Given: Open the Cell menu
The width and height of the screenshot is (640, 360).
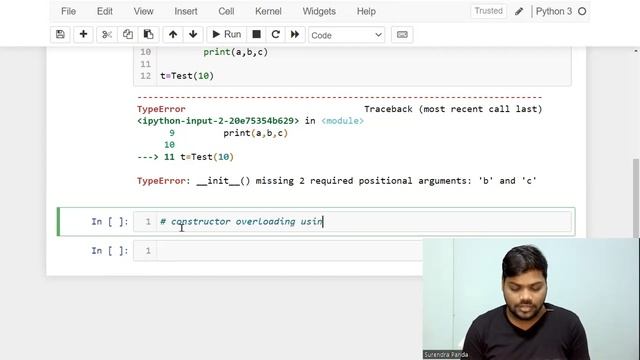Looking at the screenshot, I should [x=226, y=11].
